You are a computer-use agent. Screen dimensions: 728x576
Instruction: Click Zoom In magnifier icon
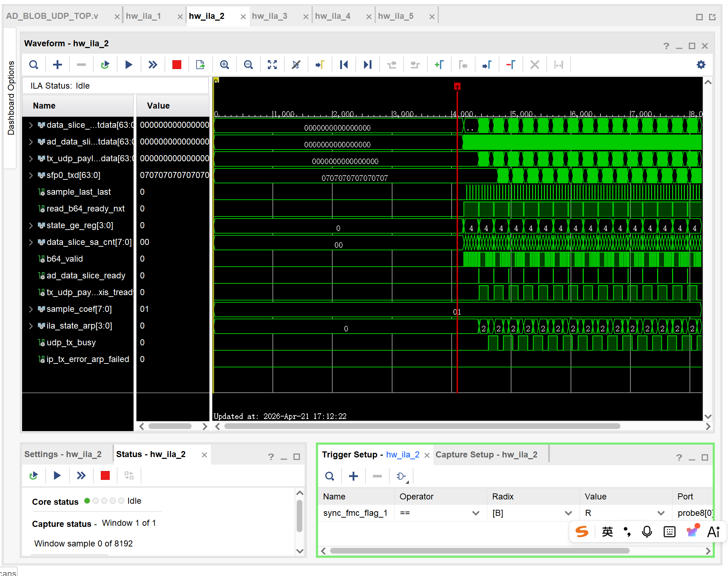click(x=224, y=65)
